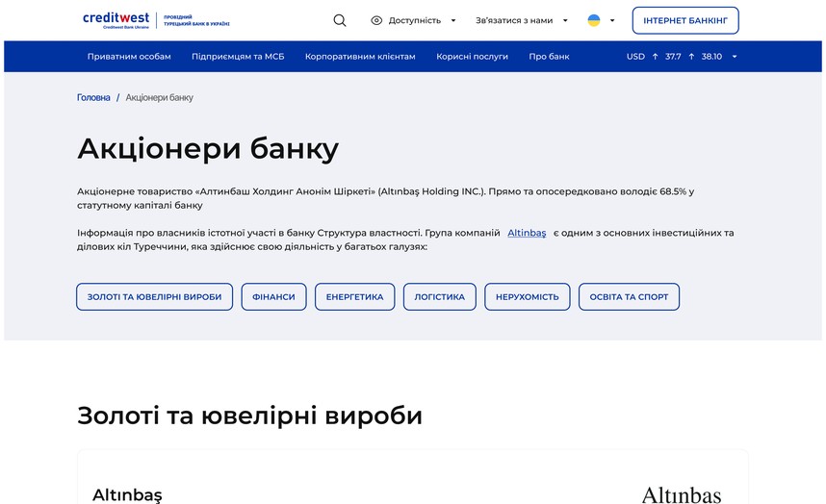Click the 37.7 buy rate value

tap(673, 57)
